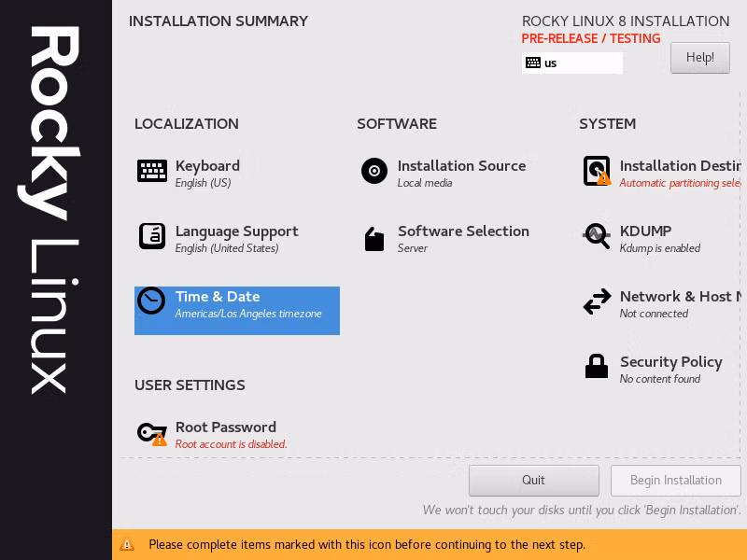The height and width of the screenshot is (560, 747).
Task: Click the 'English (US)' keyboard status
Action: (203, 183)
